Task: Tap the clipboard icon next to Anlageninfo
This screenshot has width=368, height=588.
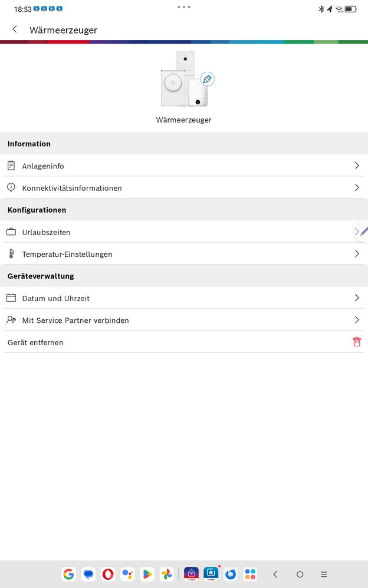Action: [x=11, y=166]
